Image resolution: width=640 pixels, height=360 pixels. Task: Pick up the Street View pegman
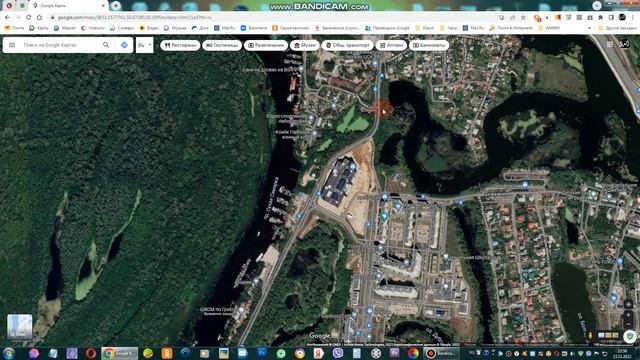click(590, 336)
